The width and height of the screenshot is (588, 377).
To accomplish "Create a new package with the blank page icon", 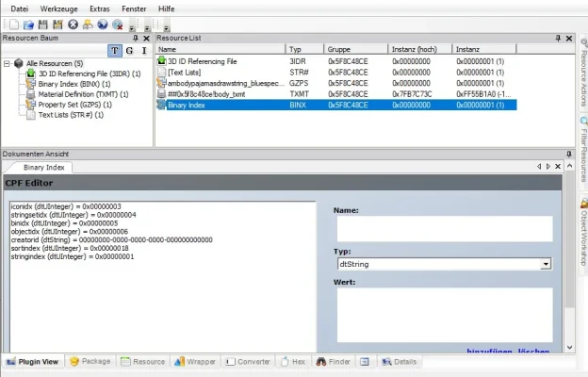I will (14, 25).
